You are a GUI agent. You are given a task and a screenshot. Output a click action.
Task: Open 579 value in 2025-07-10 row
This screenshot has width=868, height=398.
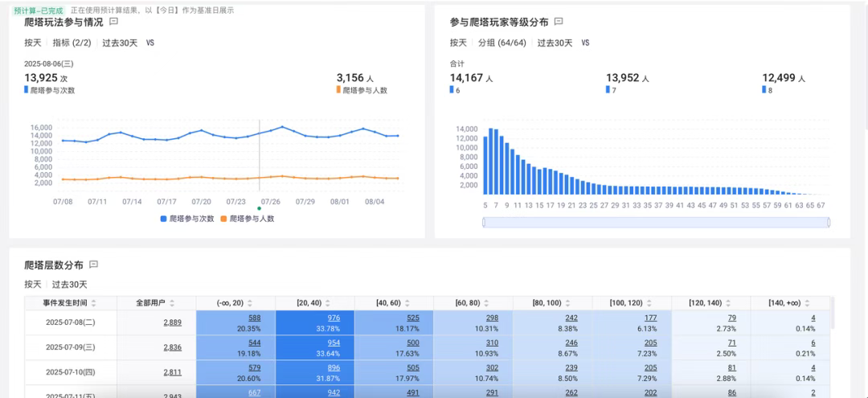[255, 367]
